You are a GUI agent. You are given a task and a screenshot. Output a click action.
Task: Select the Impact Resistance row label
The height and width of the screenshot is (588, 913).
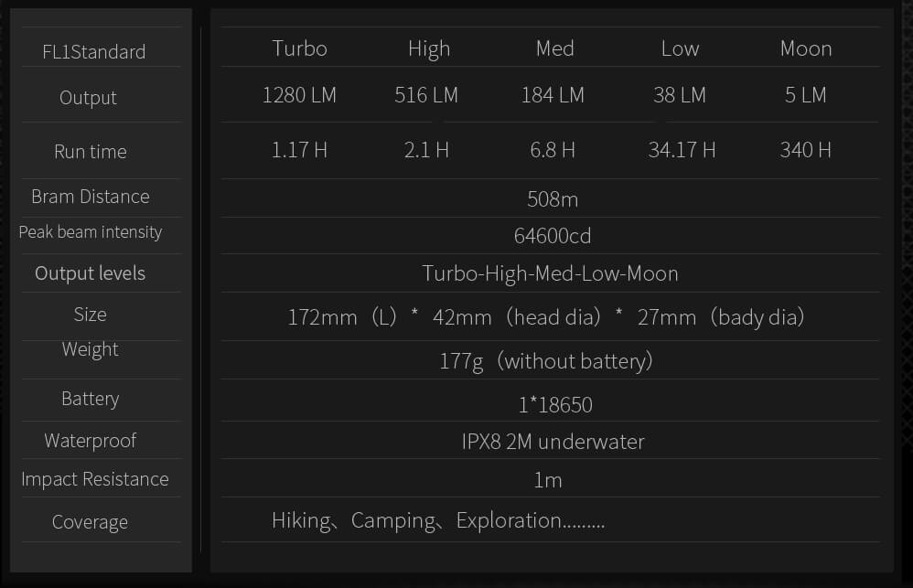(95, 479)
